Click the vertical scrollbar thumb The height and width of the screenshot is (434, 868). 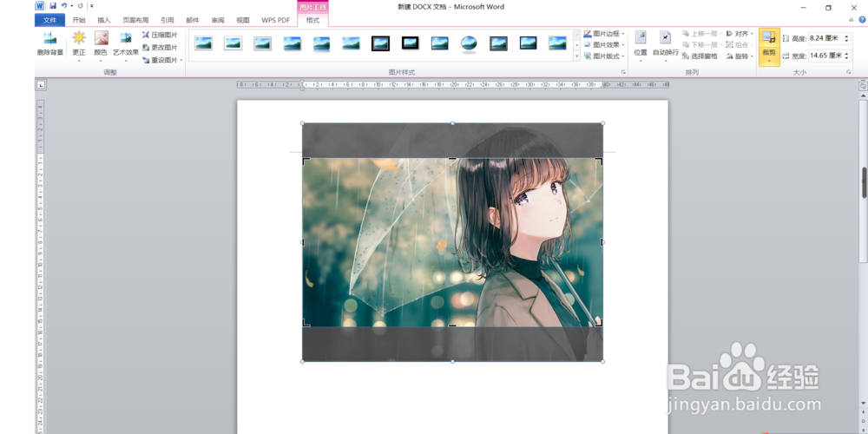864,182
